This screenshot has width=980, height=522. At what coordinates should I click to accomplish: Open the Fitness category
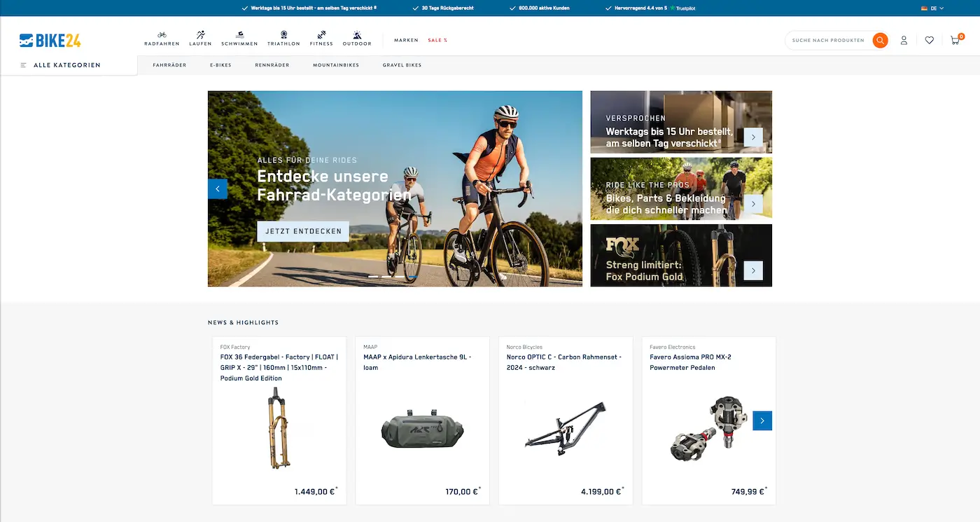(321, 39)
